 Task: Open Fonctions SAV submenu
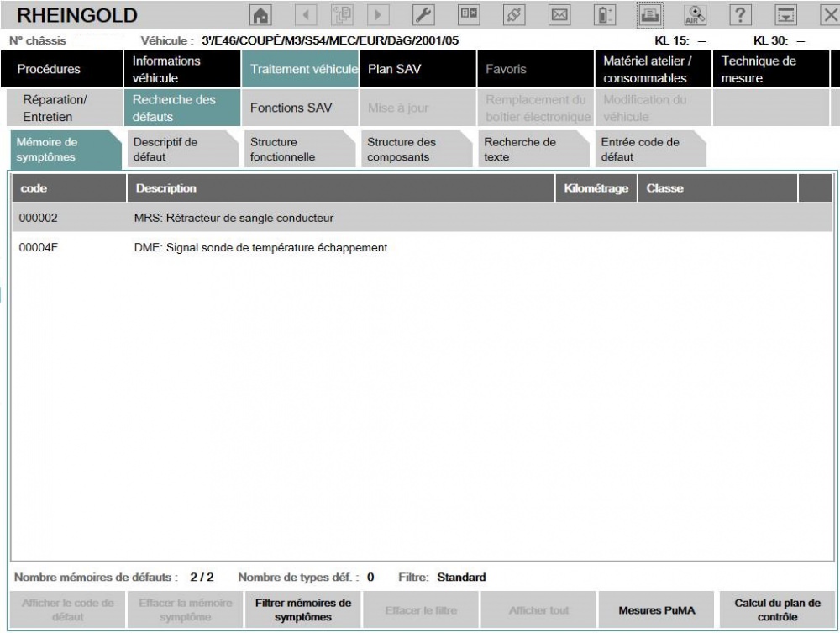(300, 108)
